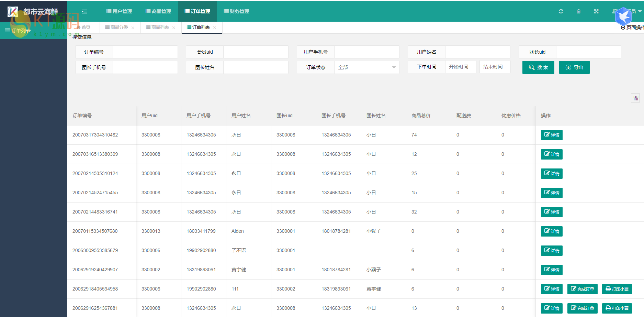View 详情 for order 20070317304310482
Viewport: 644px width, 317px height.
(552, 135)
